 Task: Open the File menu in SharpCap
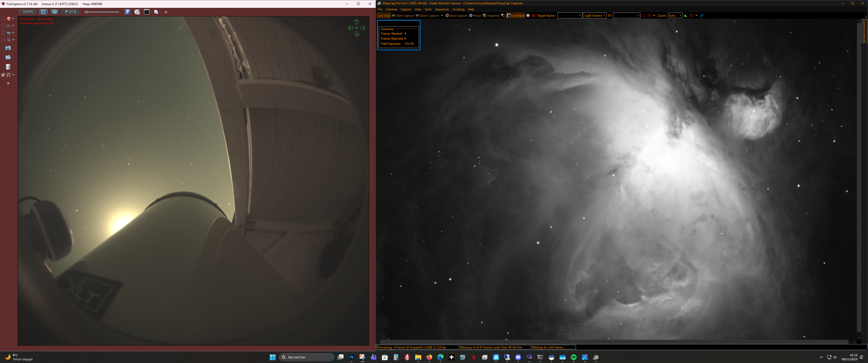(x=380, y=9)
